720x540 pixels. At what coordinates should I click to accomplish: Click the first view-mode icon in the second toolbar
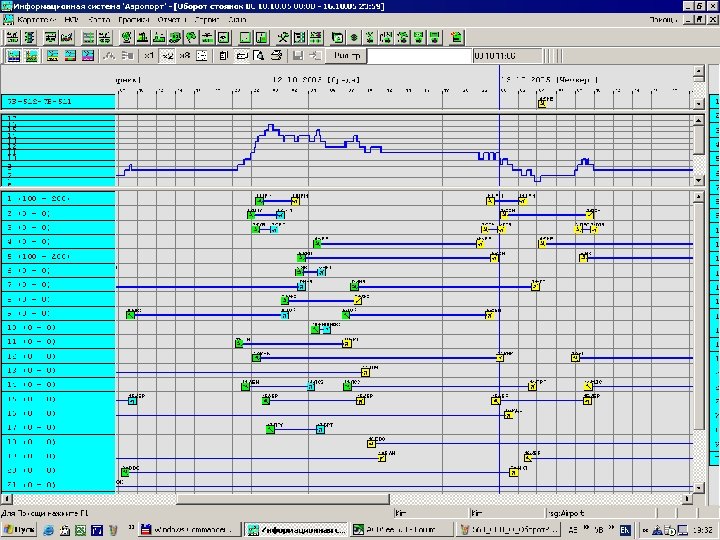(13, 56)
